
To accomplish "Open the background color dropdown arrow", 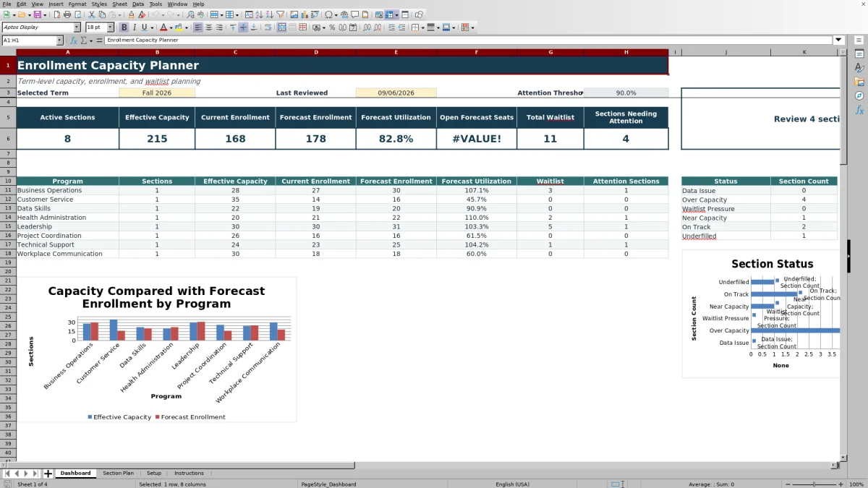I will pyautogui.click(x=186, y=27).
